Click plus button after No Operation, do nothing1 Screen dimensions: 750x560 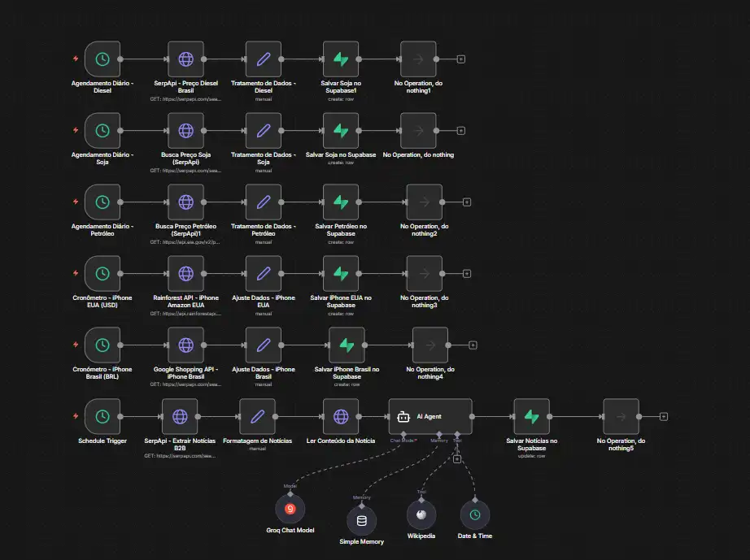point(461,59)
